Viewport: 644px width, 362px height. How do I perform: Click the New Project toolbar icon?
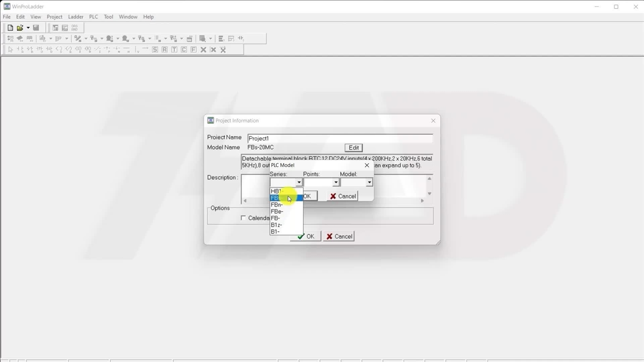(x=10, y=28)
